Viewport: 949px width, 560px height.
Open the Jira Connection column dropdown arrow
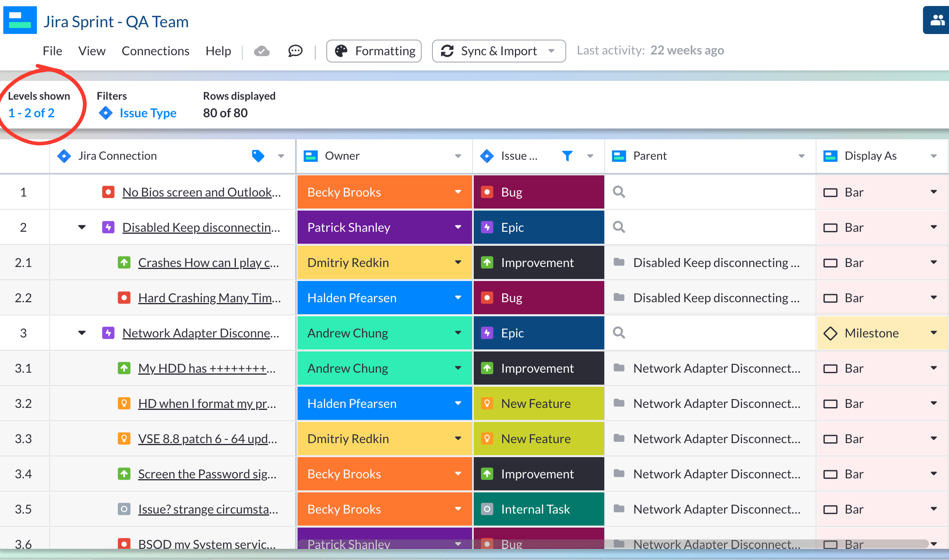[x=281, y=156]
